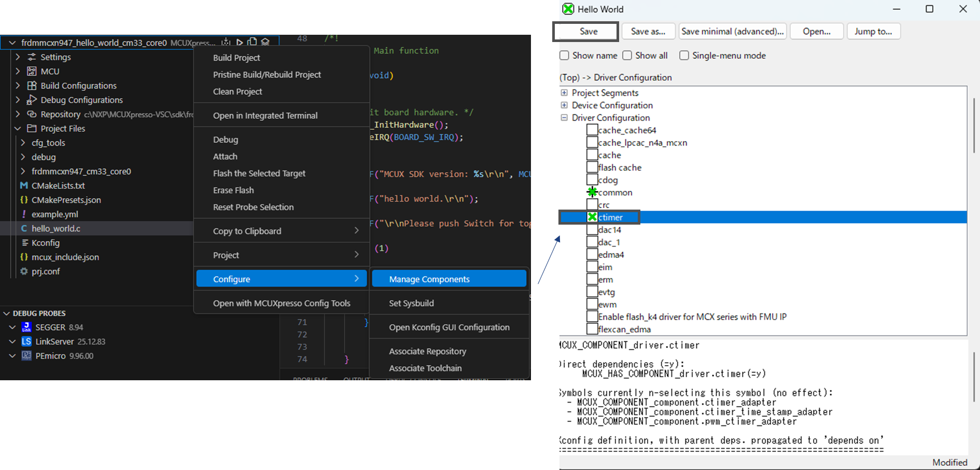Click the PEmicro probe icon
This screenshot has height=470, width=980.
click(x=26, y=356)
